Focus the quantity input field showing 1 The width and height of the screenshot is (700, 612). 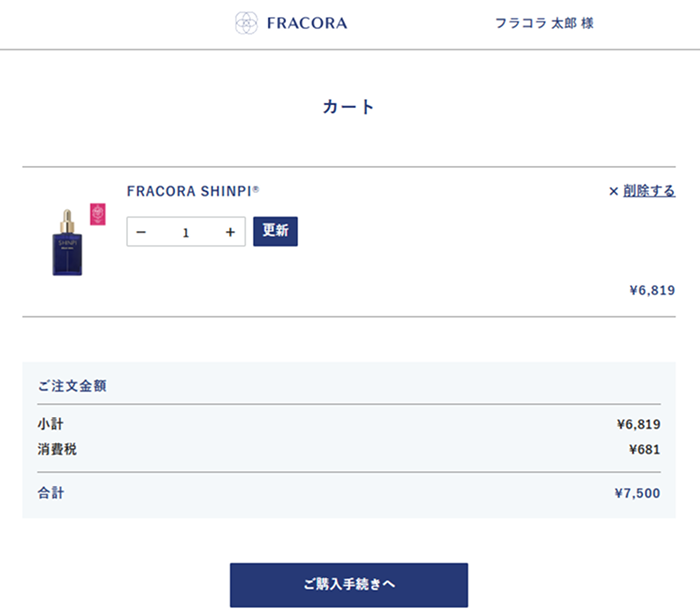186,232
